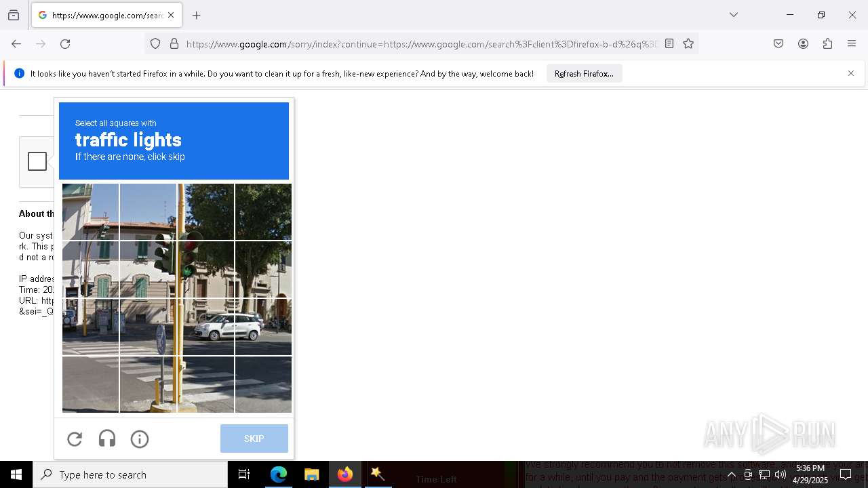Select the Google sorry page tab
This screenshot has width=868, height=488.
pyautogui.click(x=106, y=15)
